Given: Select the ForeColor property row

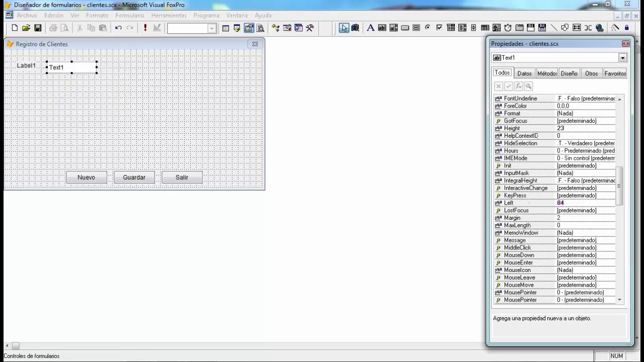Looking at the screenshot, I should pos(554,106).
